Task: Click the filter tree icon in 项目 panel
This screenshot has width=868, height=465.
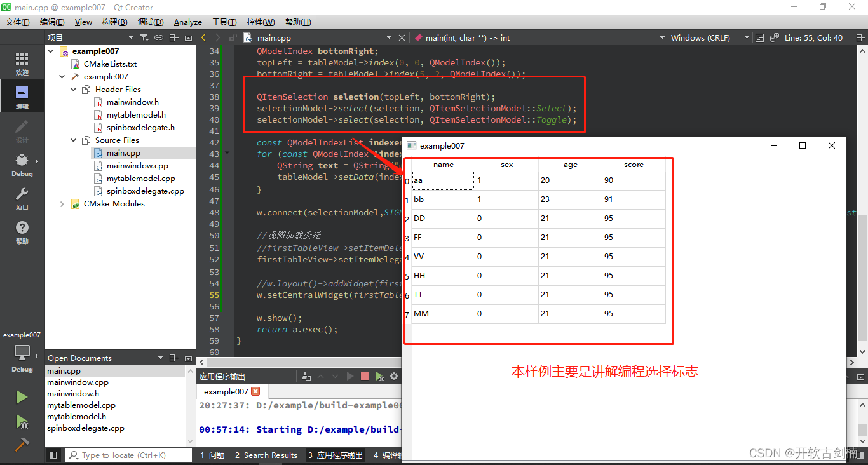Action: pos(144,38)
